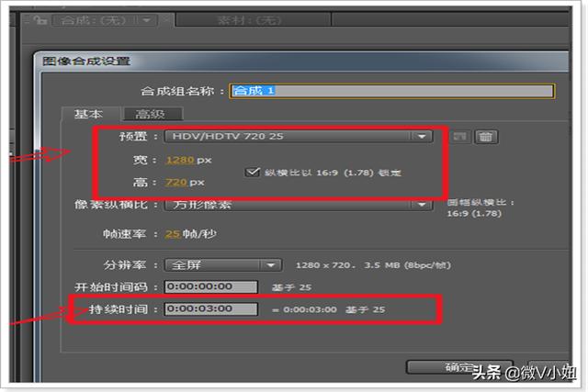The height and width of the screenshot is (392, 588).
Task: Switch to the 高级 tab
Action: point(151,114)
